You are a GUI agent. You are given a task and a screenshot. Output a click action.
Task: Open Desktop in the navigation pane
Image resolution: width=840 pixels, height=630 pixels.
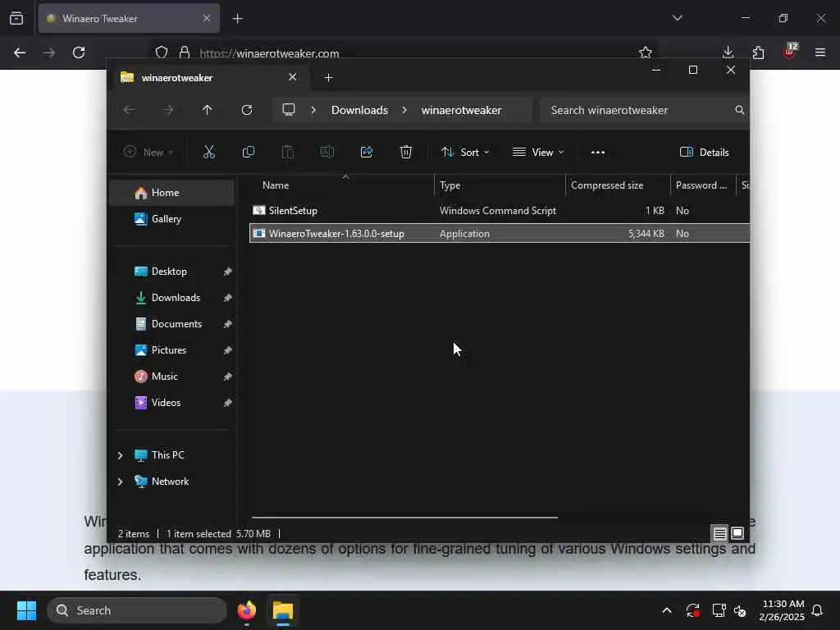click(x=172, y=272)
